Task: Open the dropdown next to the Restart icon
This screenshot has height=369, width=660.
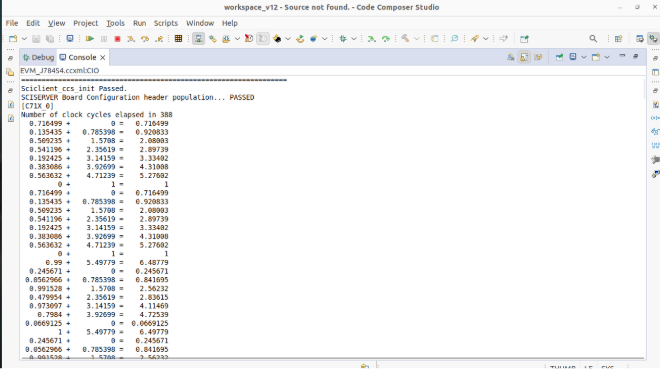Action: [288, 39]
